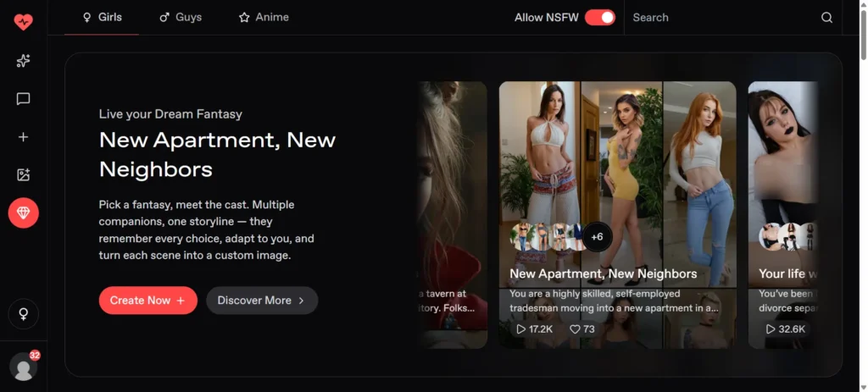
Task: Toggle the Allow NSFW switch
Action: click(x=600, y=18)
